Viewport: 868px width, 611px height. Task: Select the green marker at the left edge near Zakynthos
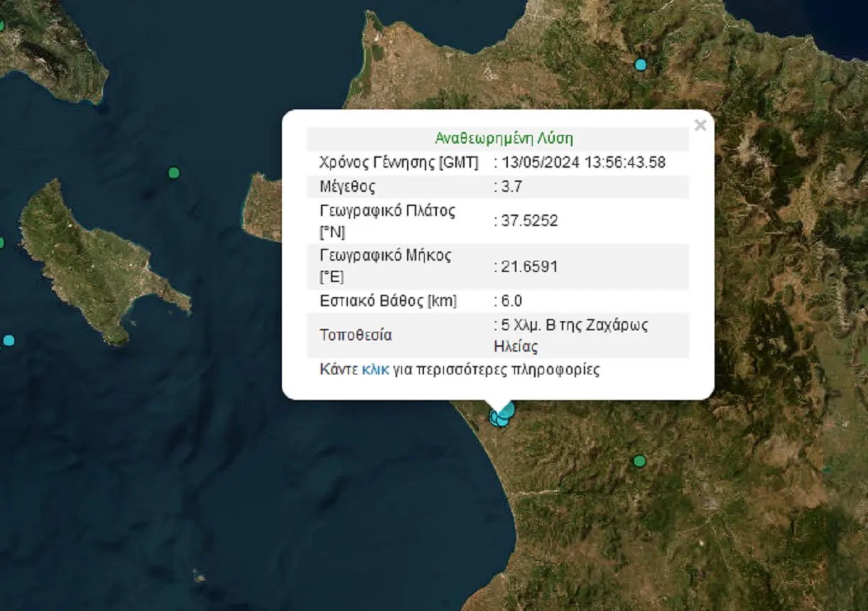(x=1, y=243)
